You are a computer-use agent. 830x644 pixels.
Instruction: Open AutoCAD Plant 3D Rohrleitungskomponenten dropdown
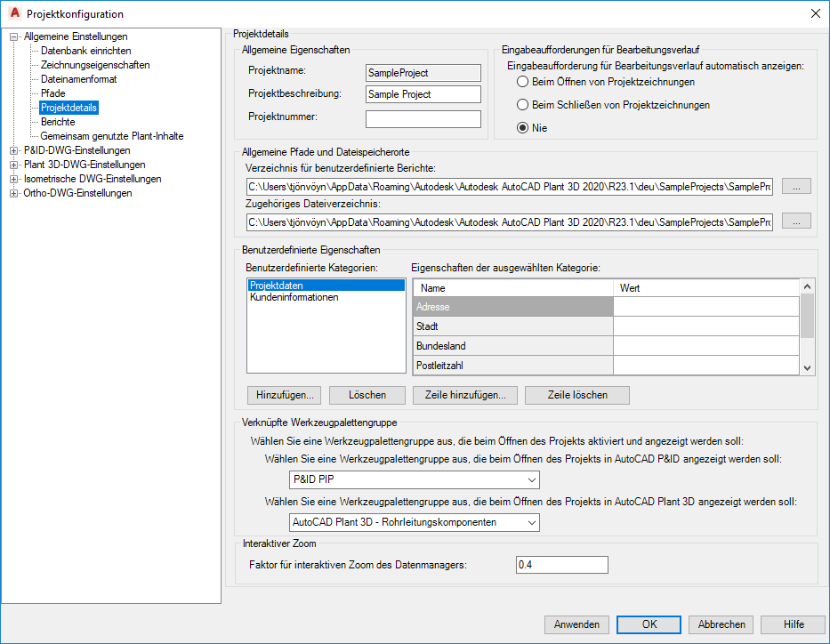415,523
